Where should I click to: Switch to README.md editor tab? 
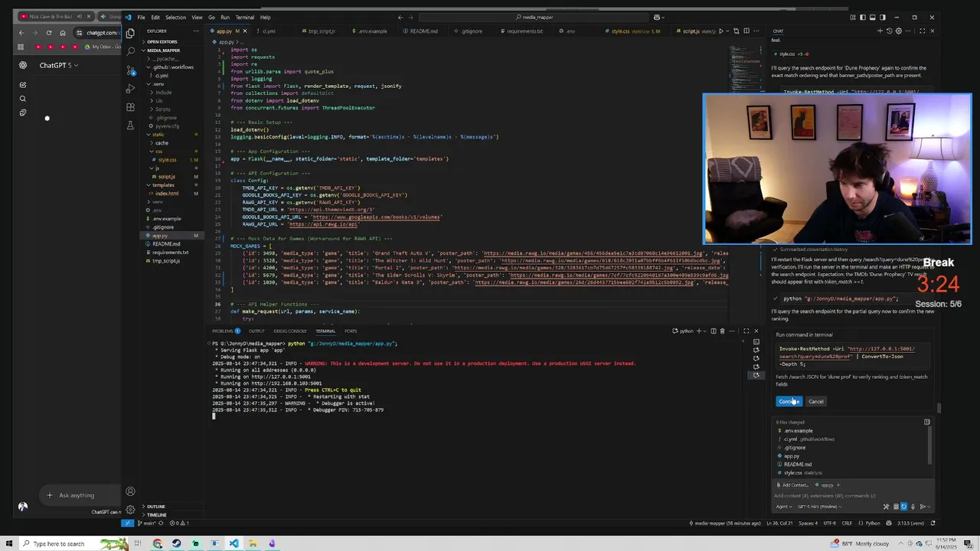pyautogui.click(x=423, y=31)
